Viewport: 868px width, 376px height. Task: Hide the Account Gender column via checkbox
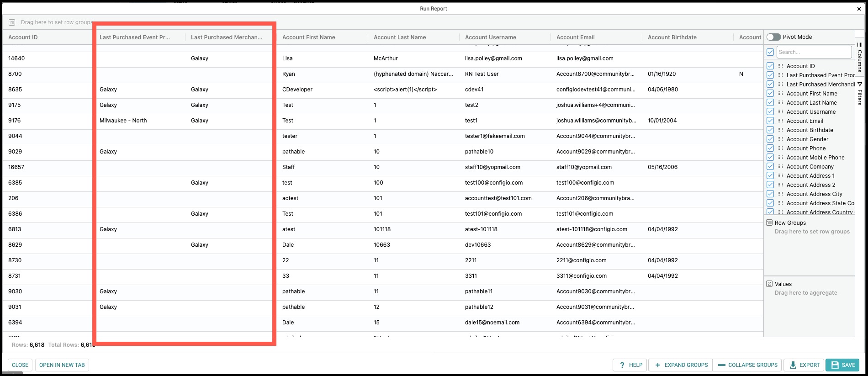point(770,139)
